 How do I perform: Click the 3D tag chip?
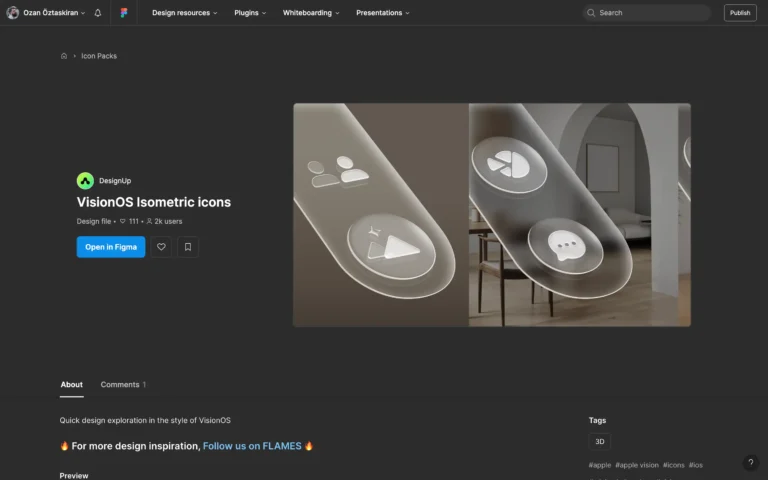click(600, 441)
